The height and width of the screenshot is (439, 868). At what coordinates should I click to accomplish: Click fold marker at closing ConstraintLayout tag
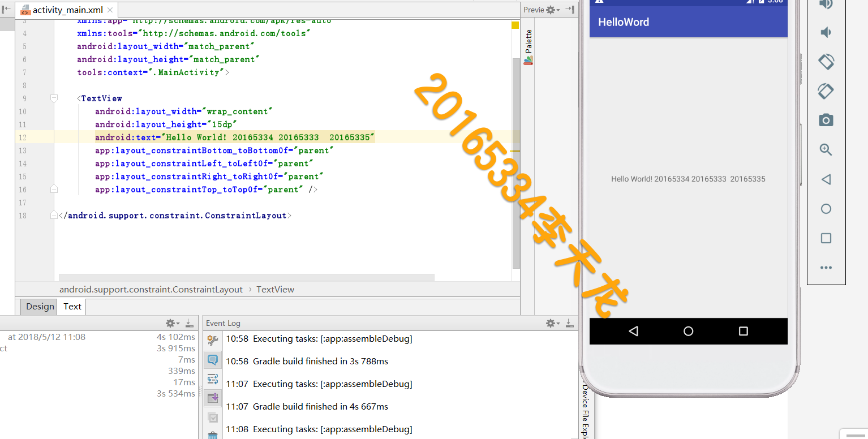[x=54, y=216]
